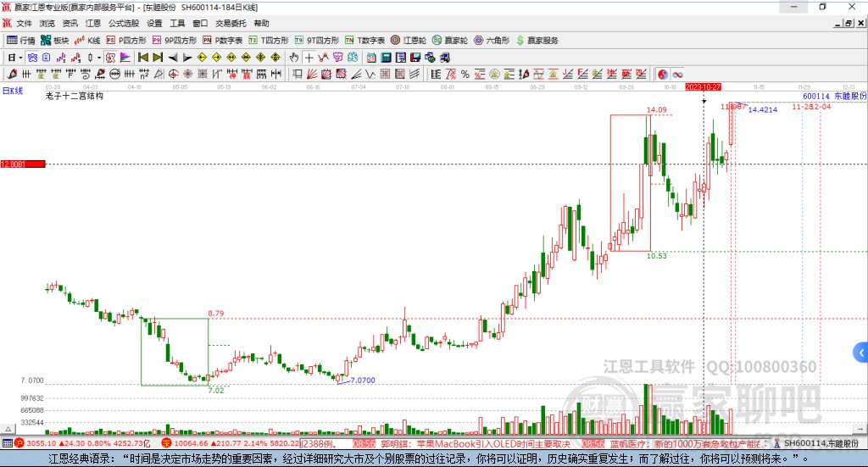
Task: Open 赢家服务 with dollar icon
Action: (x=537, y=41)
